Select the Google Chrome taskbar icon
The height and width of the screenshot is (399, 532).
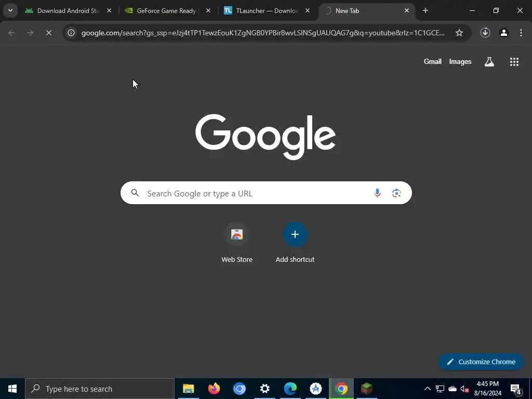pos(341,389)
